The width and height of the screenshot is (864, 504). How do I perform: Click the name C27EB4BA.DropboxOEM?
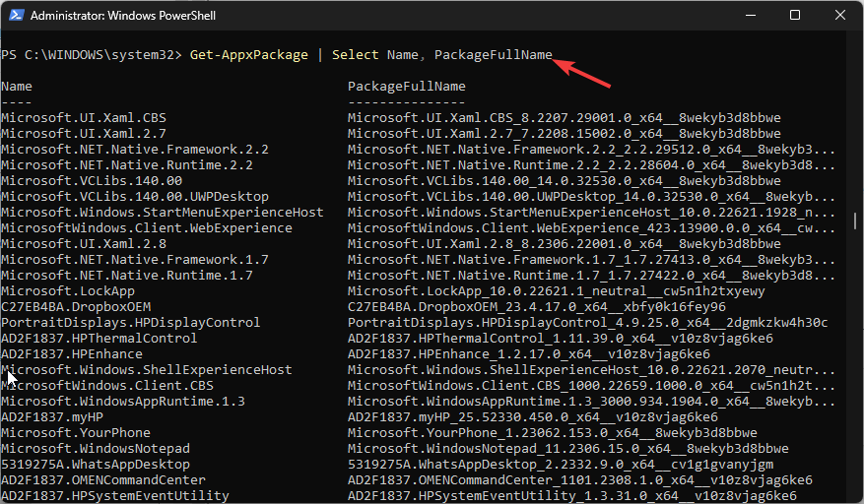coord(76,307)
